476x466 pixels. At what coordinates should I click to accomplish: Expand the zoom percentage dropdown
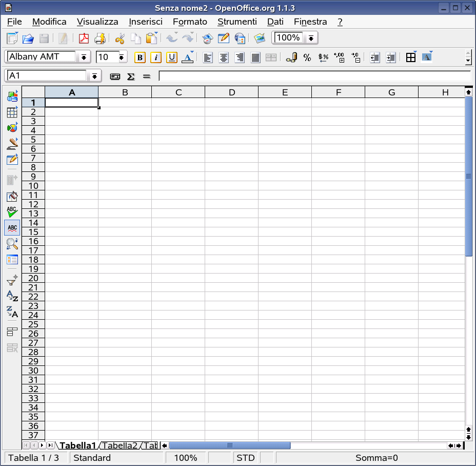tap(311, 37)
